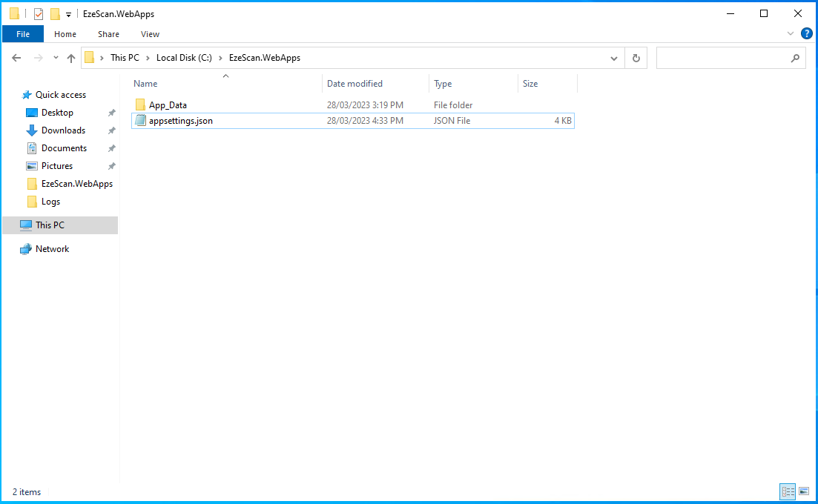
Task: Click the Properties icon in quick access toolbar
Action: coord(39,14)
